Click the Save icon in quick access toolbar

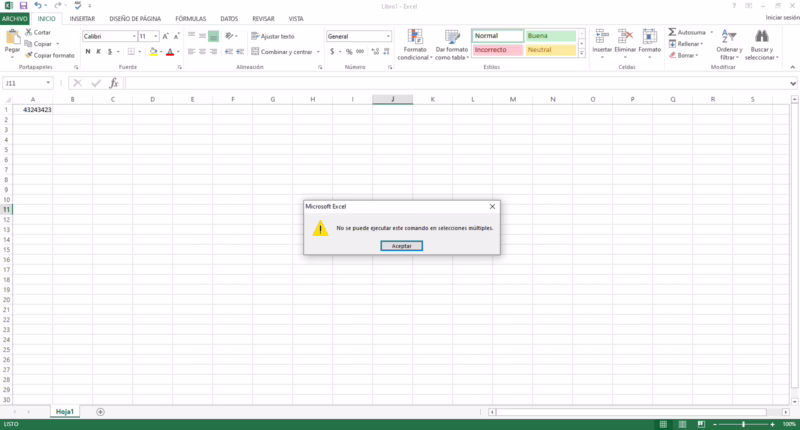pyautogui.click(x=23, y=6)
